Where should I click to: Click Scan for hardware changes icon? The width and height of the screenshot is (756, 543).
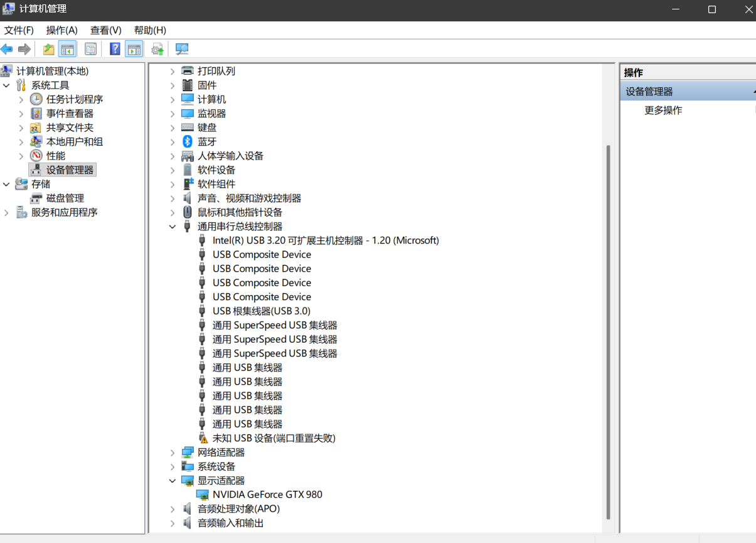[x=182, y=49]
